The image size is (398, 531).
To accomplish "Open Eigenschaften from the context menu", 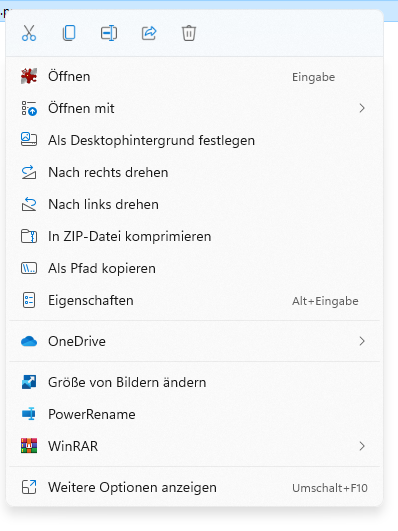I will tap(194, 300).
